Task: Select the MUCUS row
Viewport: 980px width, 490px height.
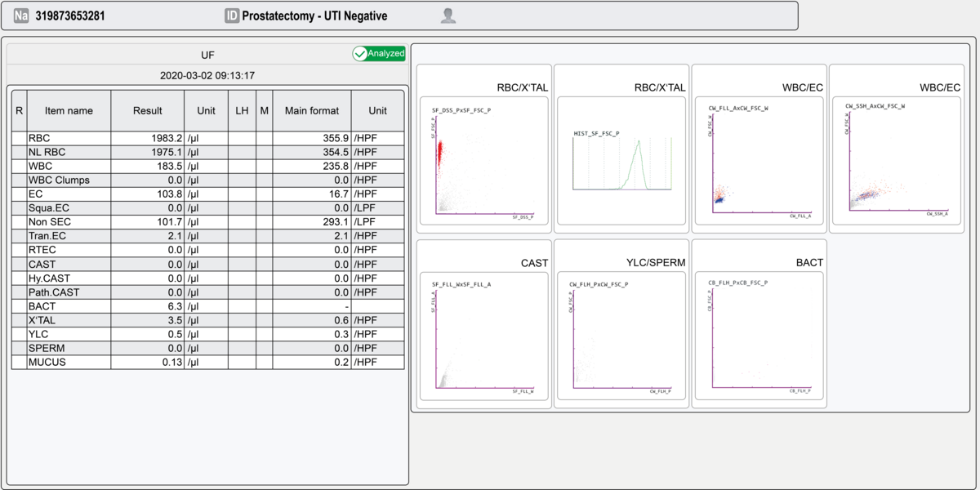Action: 207,362
